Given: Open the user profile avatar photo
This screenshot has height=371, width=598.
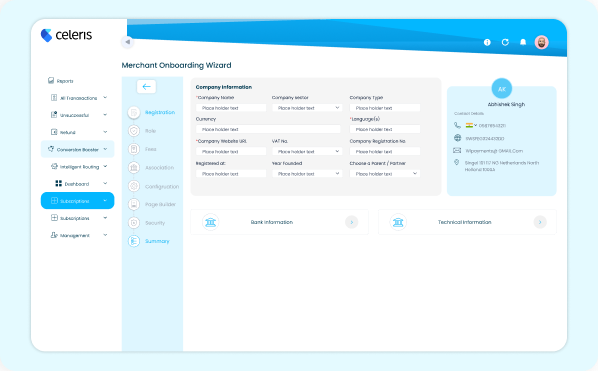Looking at the screenshot, I should click(541, 42).
